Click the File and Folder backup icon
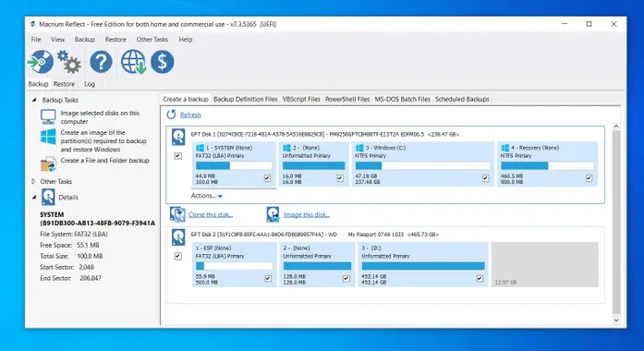This screenshot has width=644, height=351. [x=48, y=163]
